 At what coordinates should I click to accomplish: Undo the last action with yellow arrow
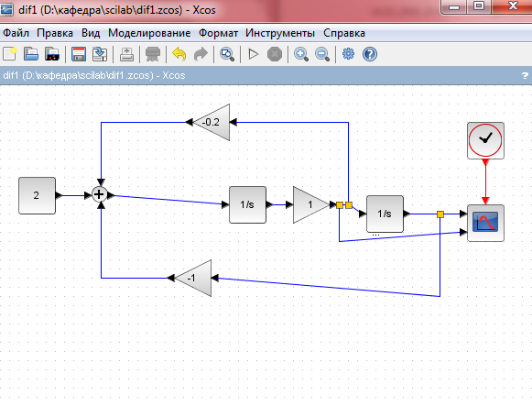179,54
